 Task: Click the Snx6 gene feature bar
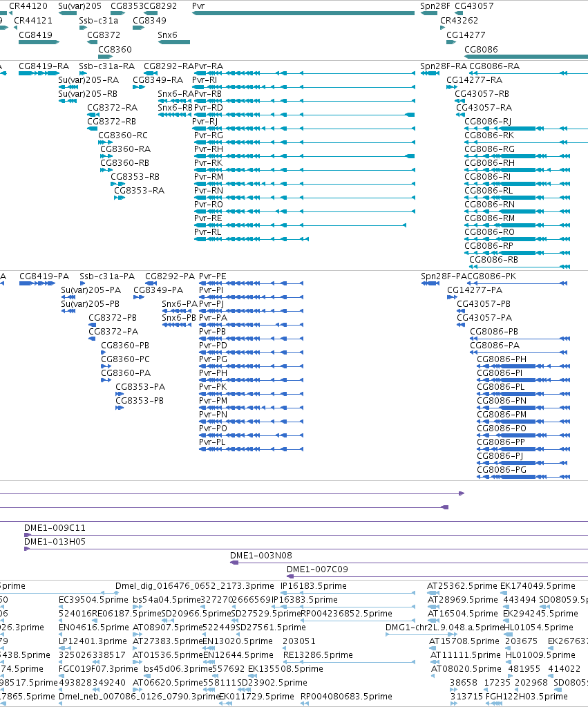tap(174, 42)
